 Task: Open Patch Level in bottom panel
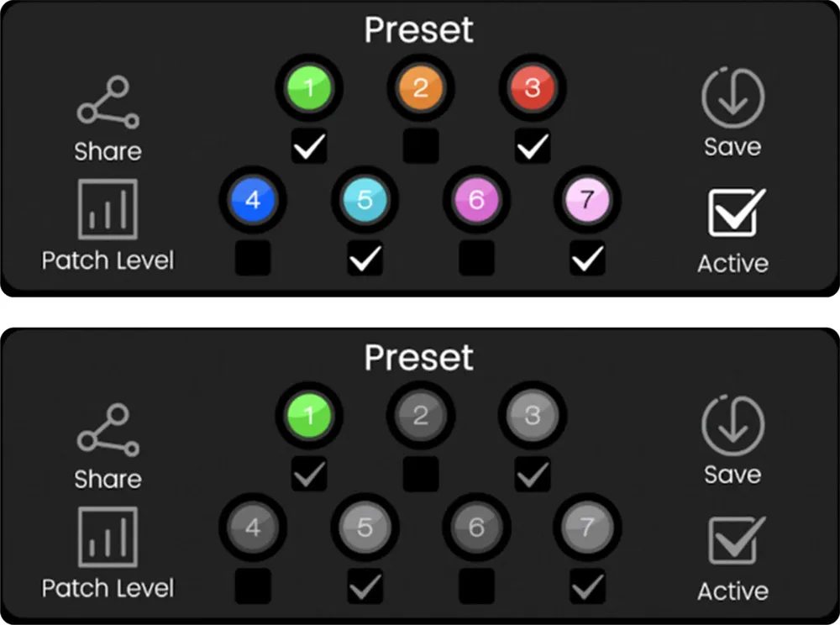[108, 537]
